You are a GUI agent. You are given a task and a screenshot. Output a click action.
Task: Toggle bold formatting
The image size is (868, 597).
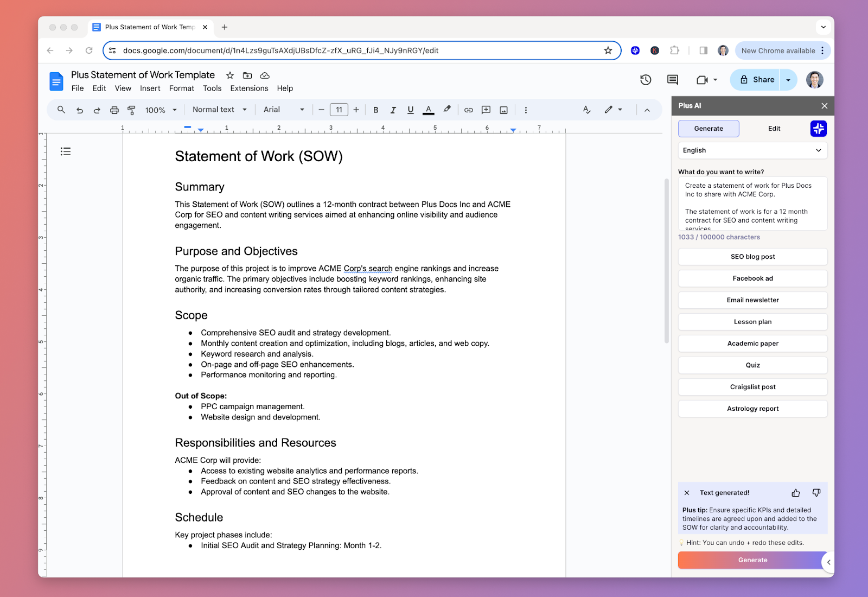375,110
